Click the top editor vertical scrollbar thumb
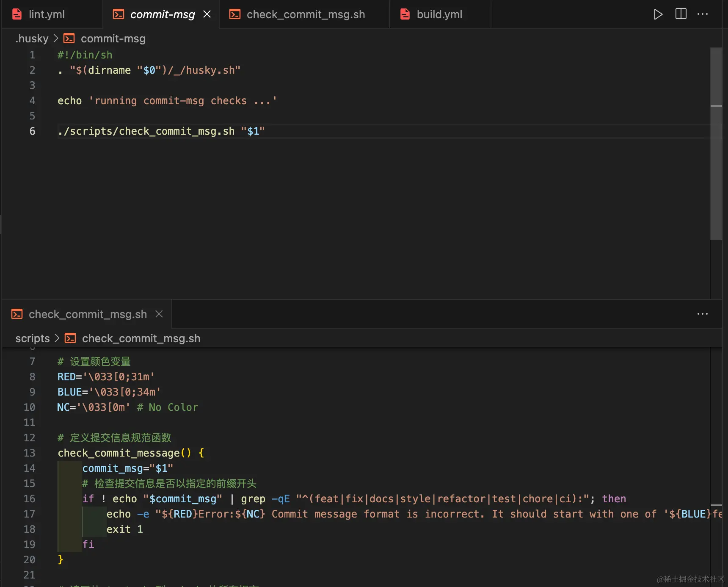This screenshot has height=587, width=728. 716,144
